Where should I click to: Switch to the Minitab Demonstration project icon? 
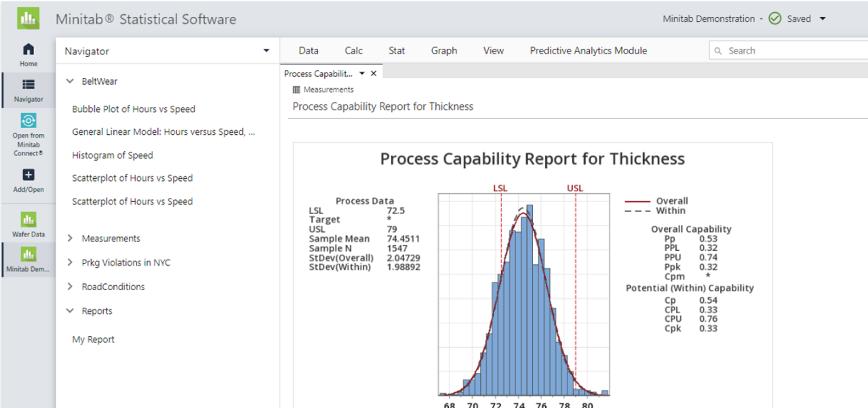click(28, 256)
